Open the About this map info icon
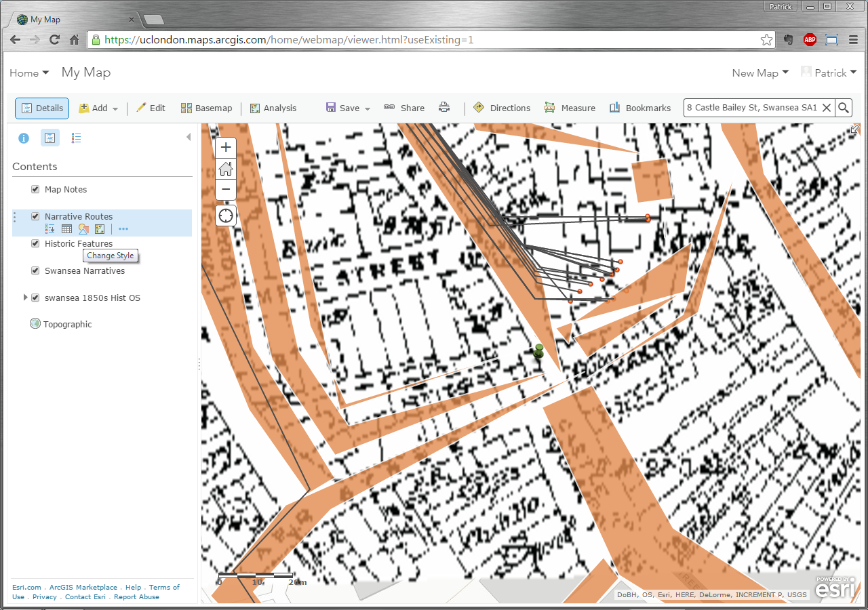The width and height of the screenshot is (868, 610). click(x=24, y=138)
